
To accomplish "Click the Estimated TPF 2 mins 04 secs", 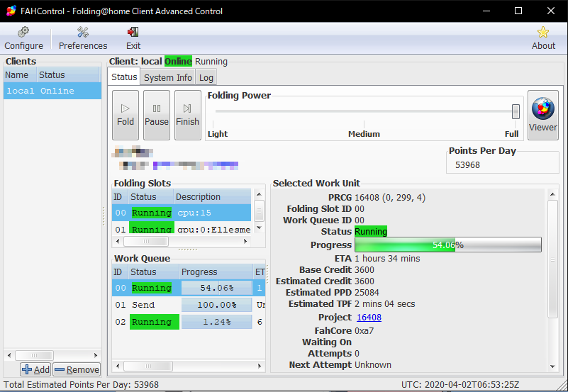I will tap(385, 303).
